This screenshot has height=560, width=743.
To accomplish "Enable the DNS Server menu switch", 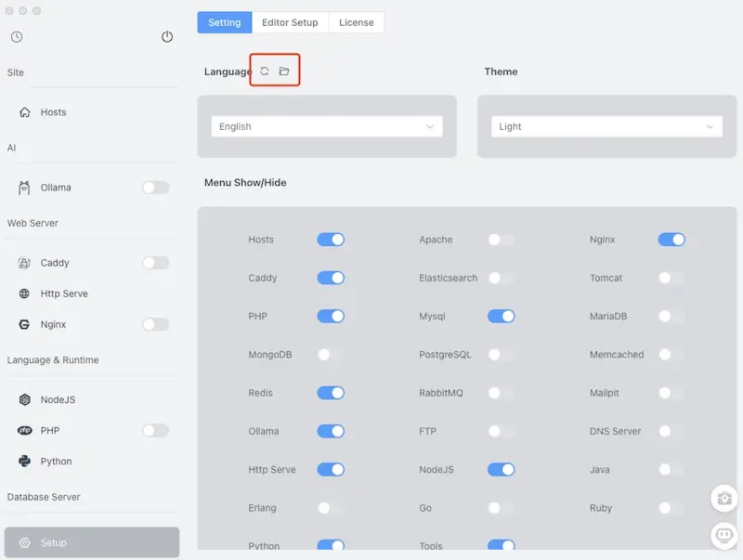I will (671, 432).
